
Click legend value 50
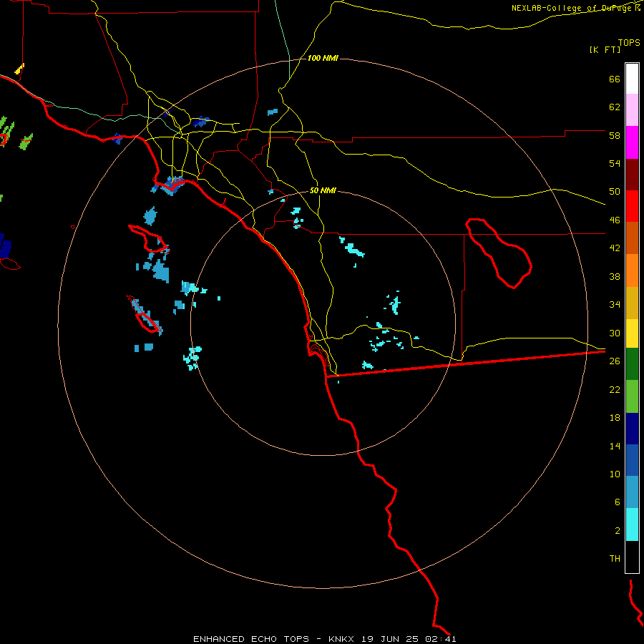615,192
